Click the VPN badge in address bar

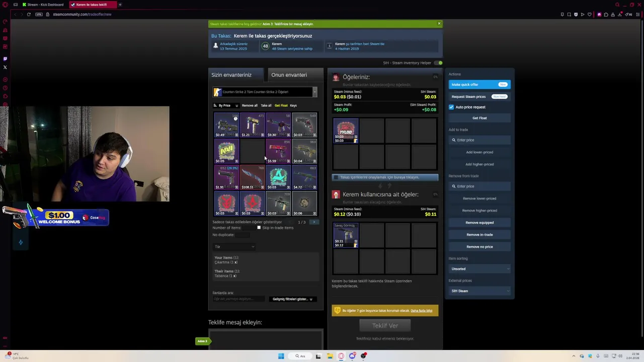click(x=39, y=14)
